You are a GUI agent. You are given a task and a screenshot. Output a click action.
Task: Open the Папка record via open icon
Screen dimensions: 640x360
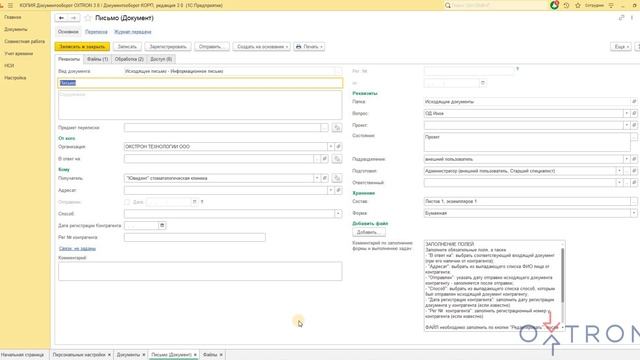click(x=634, y=102)
